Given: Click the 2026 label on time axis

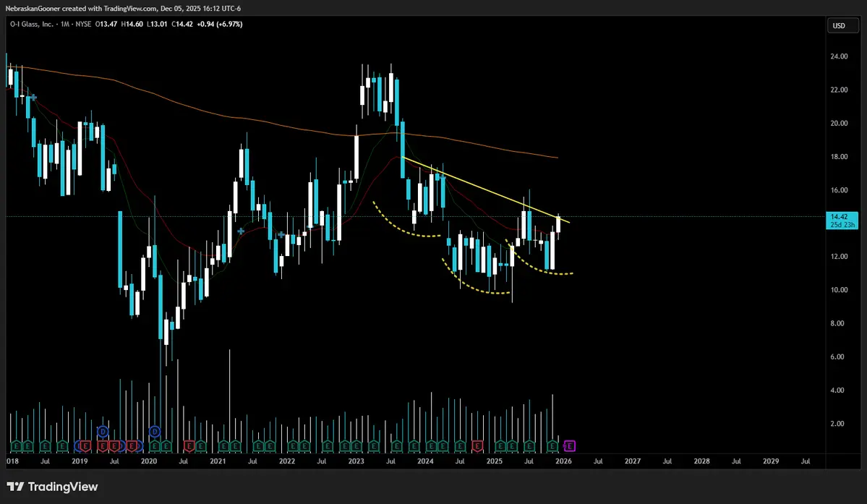Looking at the screenshot, I should point(563,461).
